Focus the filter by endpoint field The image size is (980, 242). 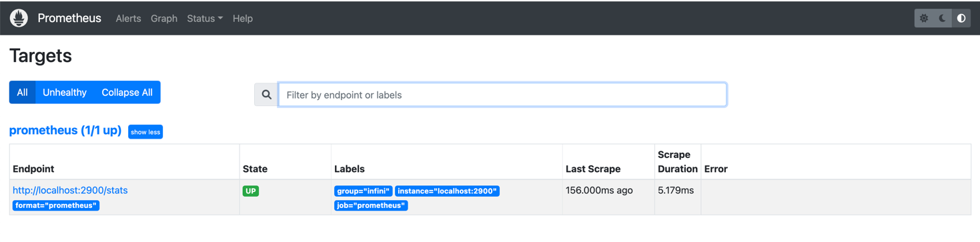502,95
